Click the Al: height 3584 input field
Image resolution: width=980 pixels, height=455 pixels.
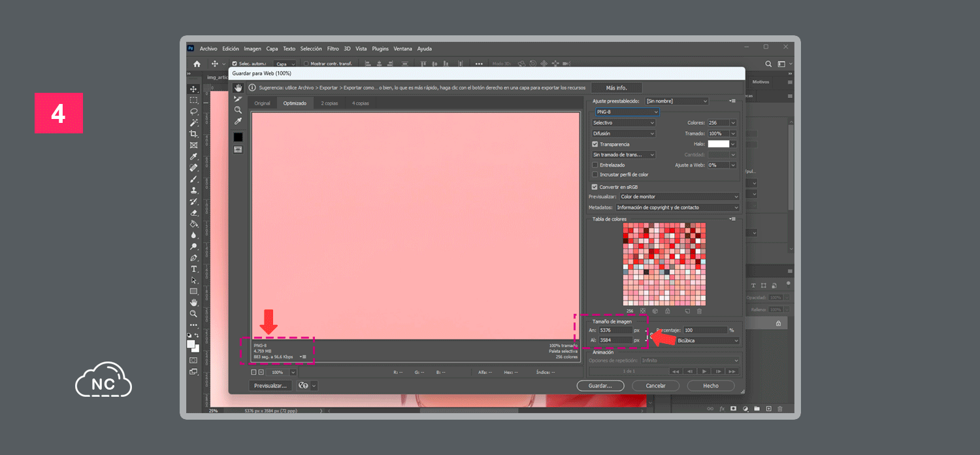click(615, 340)
